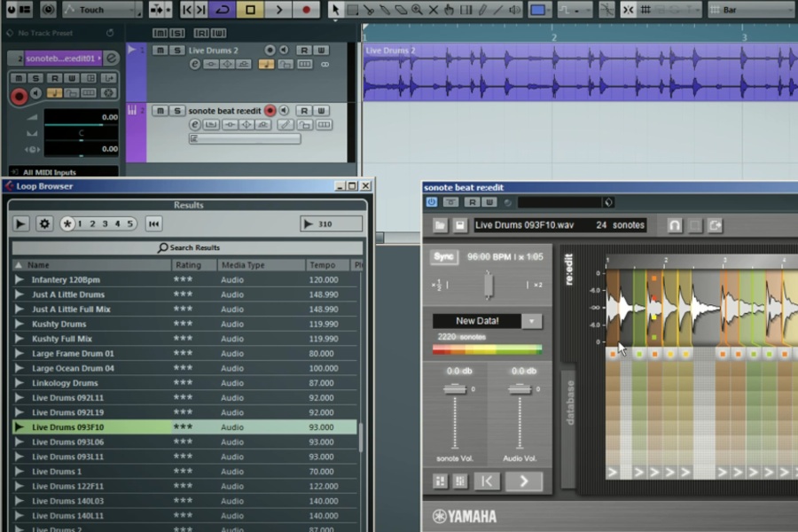Select the Erase tool
798x532 pixels.
[401, 10]
